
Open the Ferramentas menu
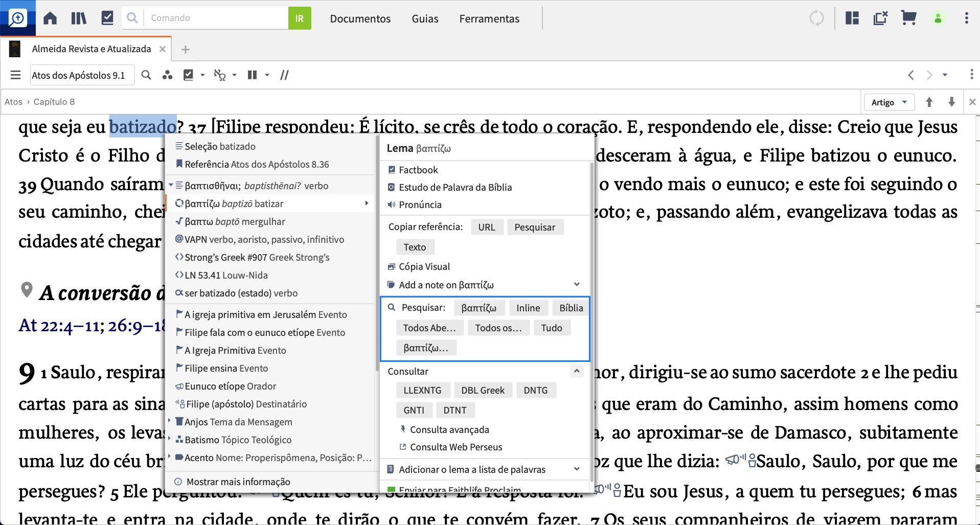click(x=489, y=19)
